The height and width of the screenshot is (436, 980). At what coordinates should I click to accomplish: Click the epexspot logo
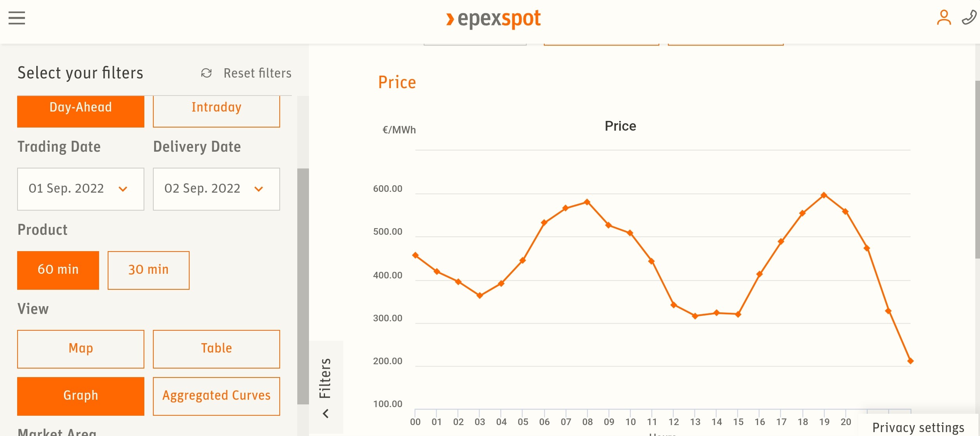[494, 19]
